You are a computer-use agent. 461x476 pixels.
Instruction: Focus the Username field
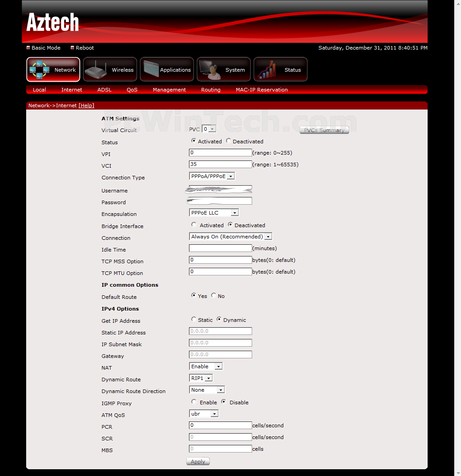coord(221,189)
